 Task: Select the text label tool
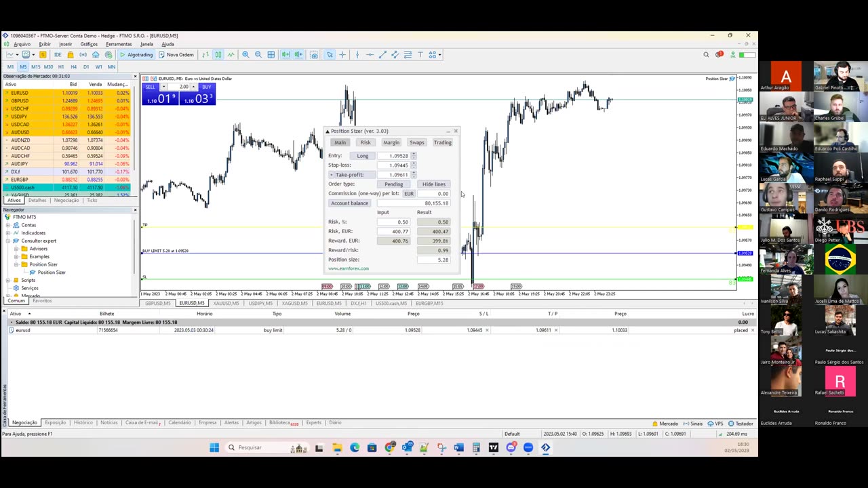tap(420, 54)
